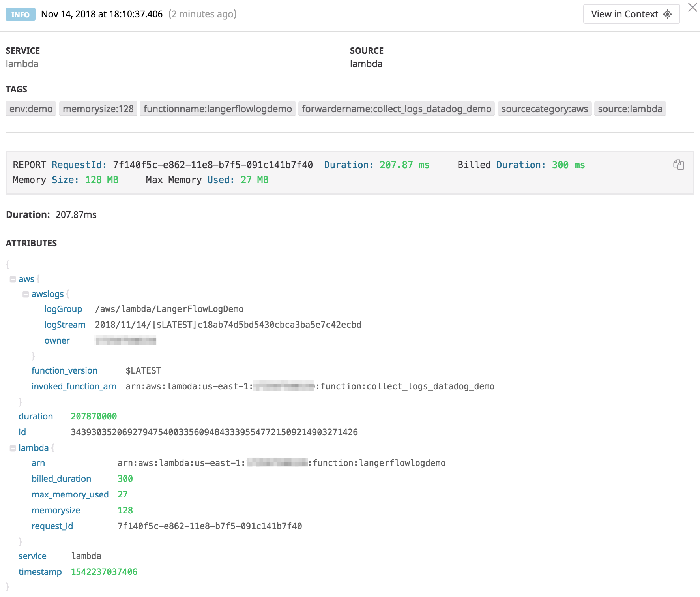Screen dimensions: 700x597
Task: Collapse the lambda attributes object
Action: coord(13,447)
